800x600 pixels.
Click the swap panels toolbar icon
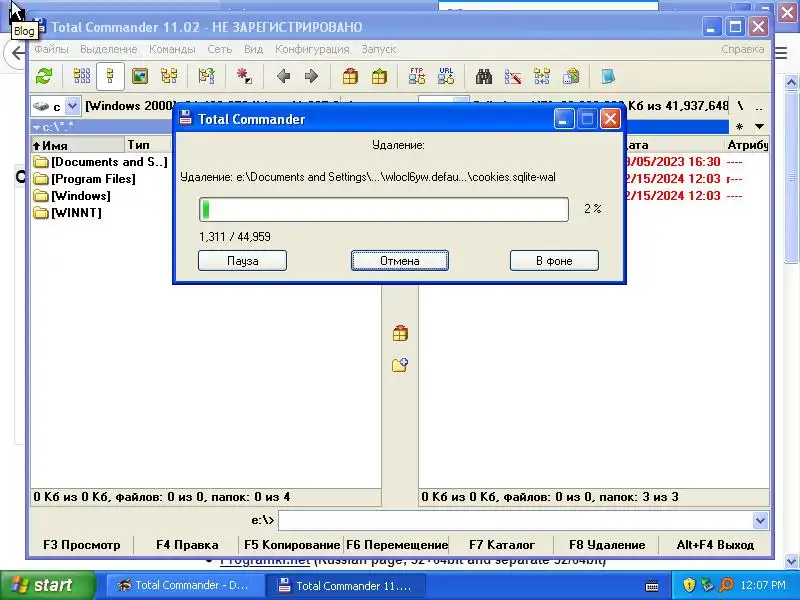point(207,77)
